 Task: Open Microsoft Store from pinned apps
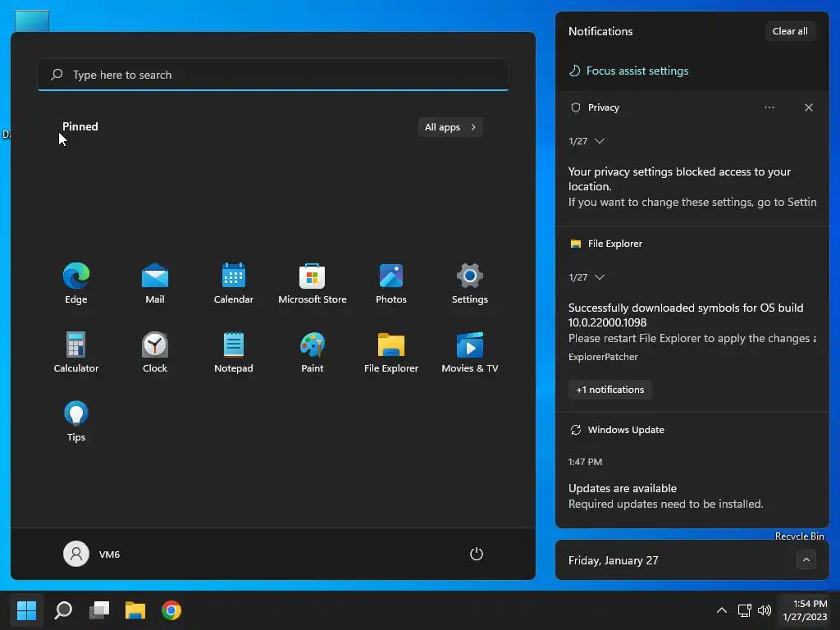point(313,283)
